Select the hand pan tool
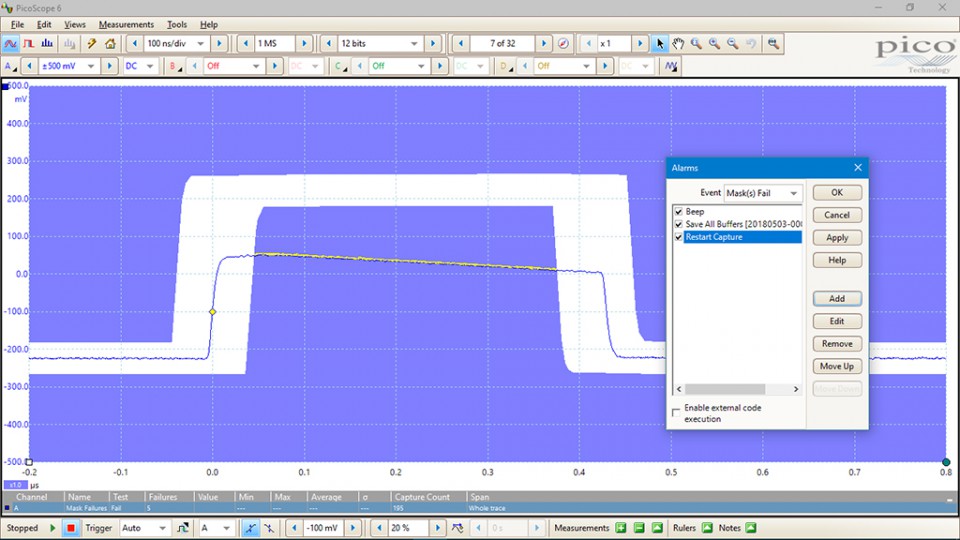 point(677,44)
